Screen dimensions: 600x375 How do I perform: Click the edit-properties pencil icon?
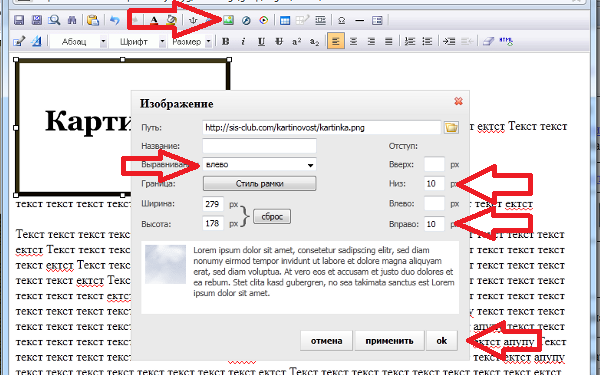coord(19,41)
